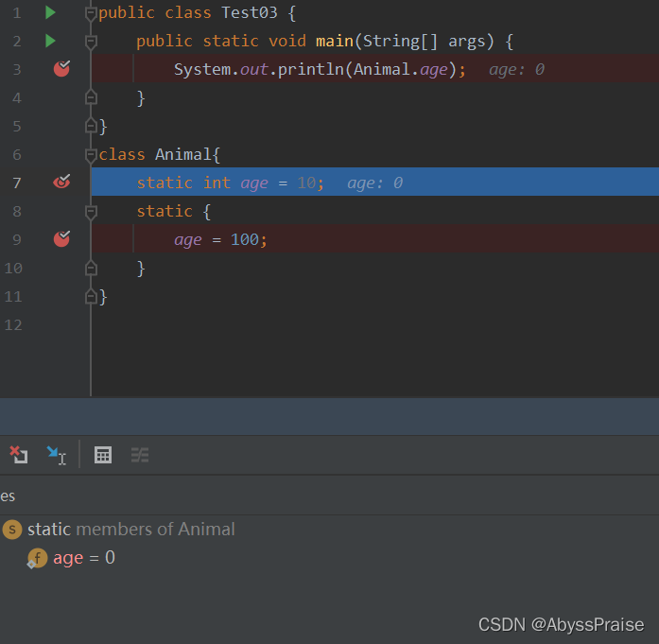Click the static node S icon
This screenshot has width=659, height=644.
(x=12, y=530)
